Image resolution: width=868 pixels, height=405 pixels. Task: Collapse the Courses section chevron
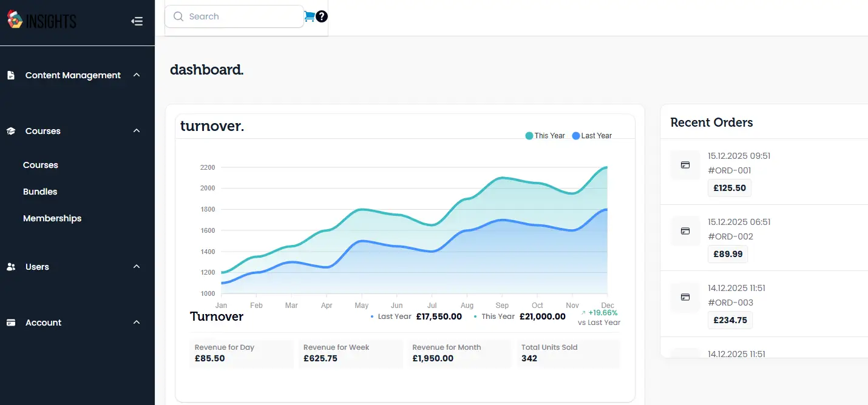[137, 131]
